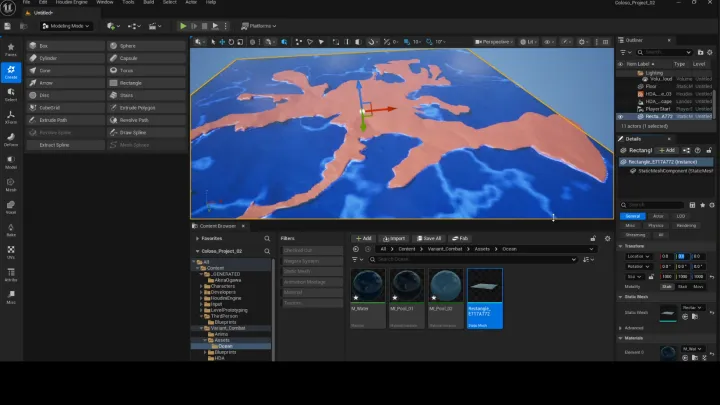Open the File menu
The height and width of the screenshot is (405, 720).
click(x=27, y=2)
